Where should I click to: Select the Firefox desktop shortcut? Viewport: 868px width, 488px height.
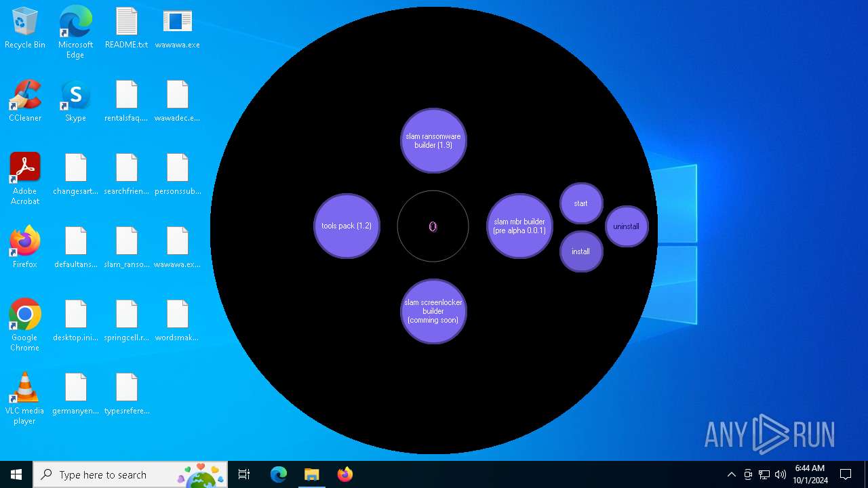(25, 248)
